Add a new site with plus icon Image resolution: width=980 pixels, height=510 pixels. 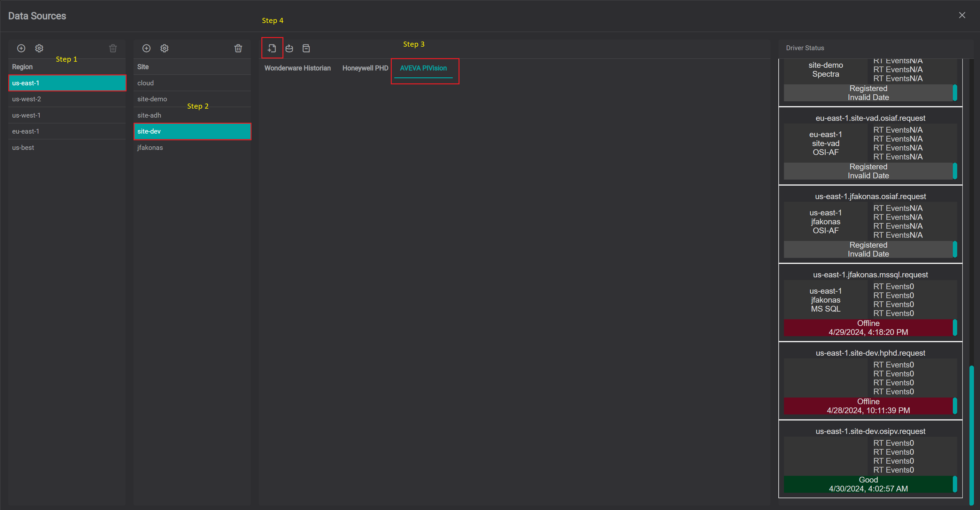pos(146,48)
